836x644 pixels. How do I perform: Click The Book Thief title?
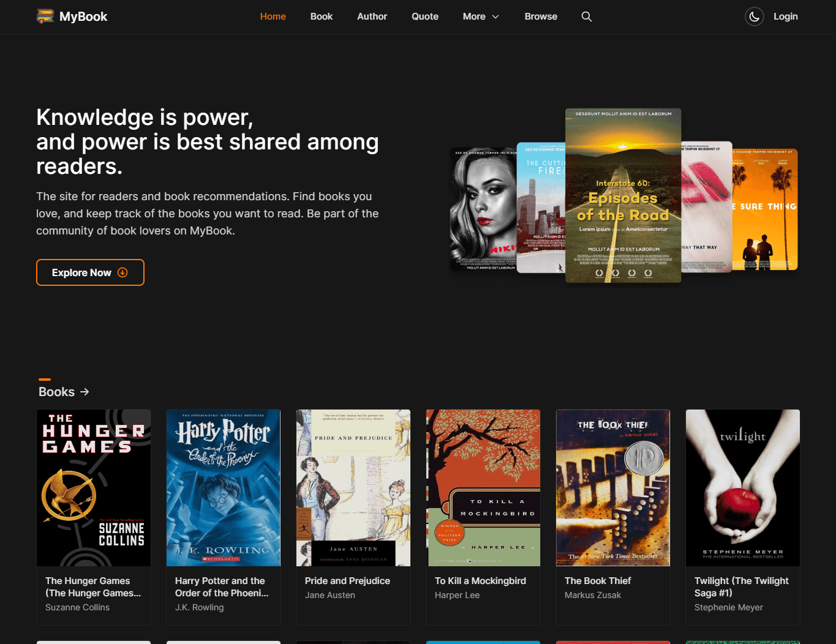[598, 581]
